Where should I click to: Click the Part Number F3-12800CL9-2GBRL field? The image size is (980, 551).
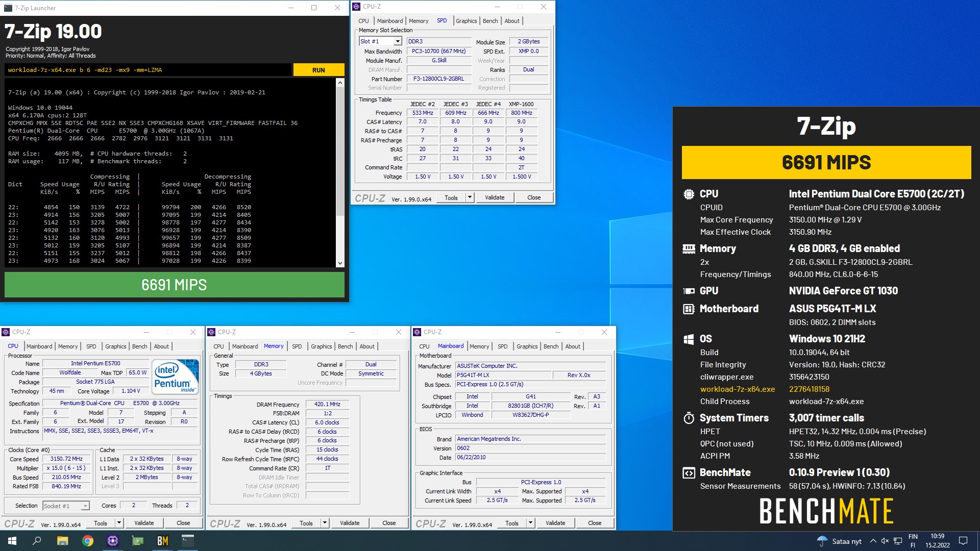[x=438, y=79]
